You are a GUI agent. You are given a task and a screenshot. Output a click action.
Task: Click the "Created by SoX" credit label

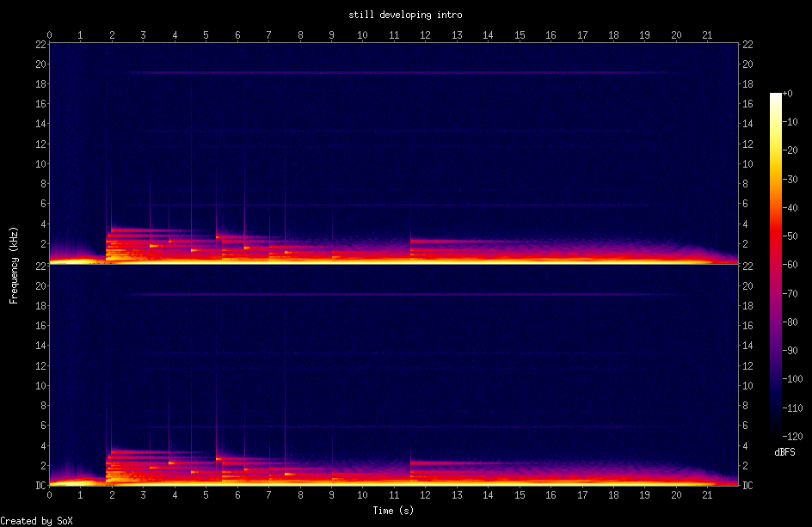[x=36, y=520]
